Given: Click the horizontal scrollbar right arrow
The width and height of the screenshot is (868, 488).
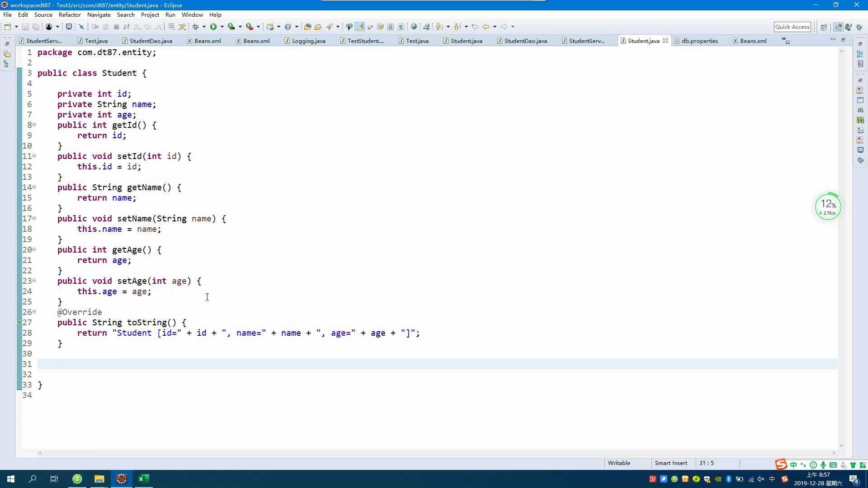Looking at the screenshot, I should click(x=834, y=453).
